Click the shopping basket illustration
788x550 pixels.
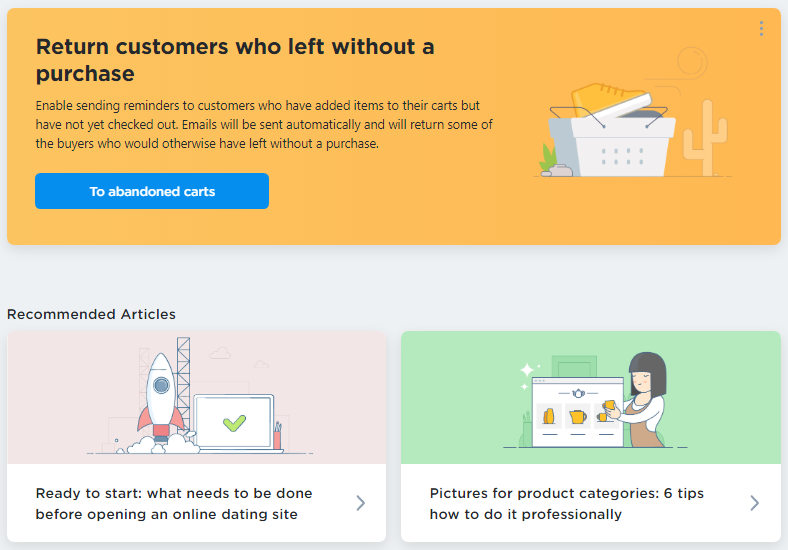[x=612, y=148]
